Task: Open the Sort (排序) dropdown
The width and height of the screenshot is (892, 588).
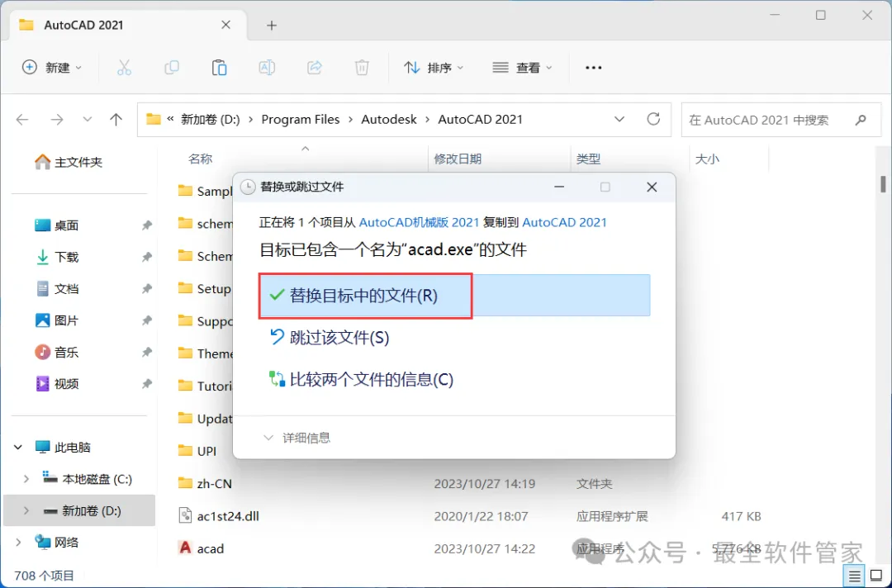Action: tap(434, 68)
